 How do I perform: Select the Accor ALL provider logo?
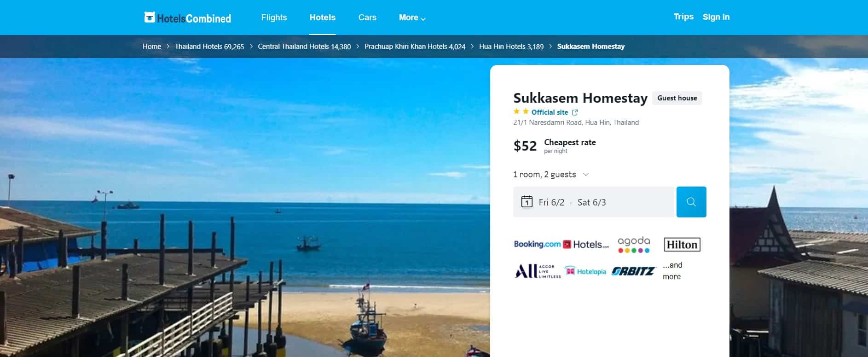[538, 271]
